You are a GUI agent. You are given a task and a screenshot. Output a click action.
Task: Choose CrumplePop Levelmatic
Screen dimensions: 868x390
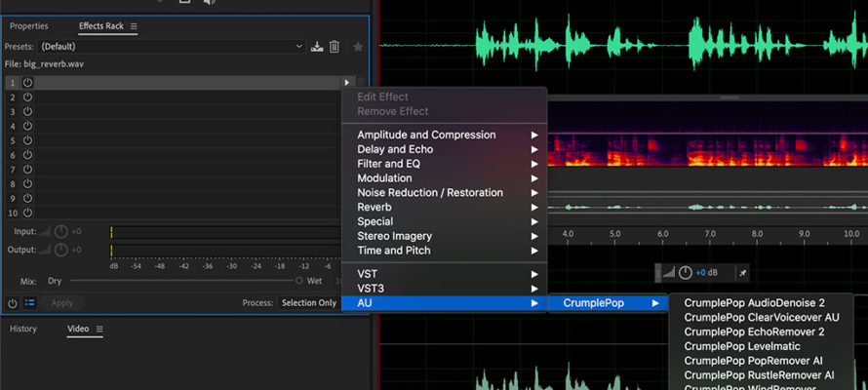[761, 346]
